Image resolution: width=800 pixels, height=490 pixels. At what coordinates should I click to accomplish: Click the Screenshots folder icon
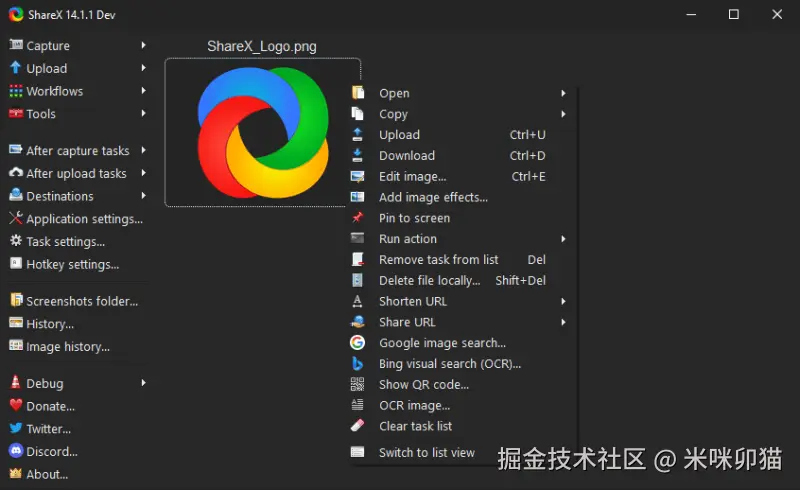16,300
